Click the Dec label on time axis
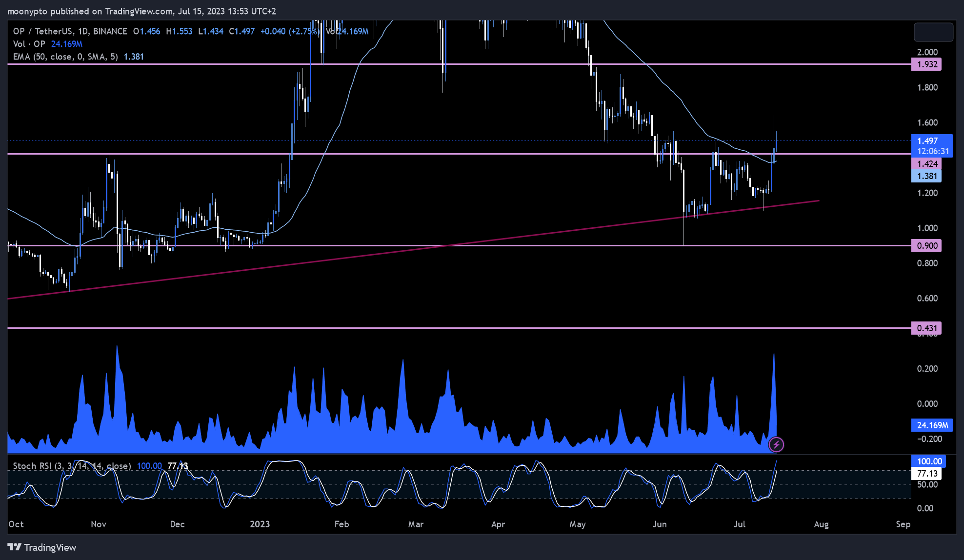The width and height of the screenshot is (964, 560). click(x=178, y=524)
